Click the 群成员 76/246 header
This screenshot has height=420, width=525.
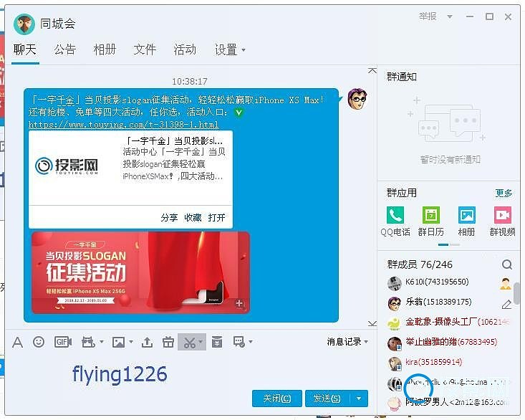(x=420, y=264)
